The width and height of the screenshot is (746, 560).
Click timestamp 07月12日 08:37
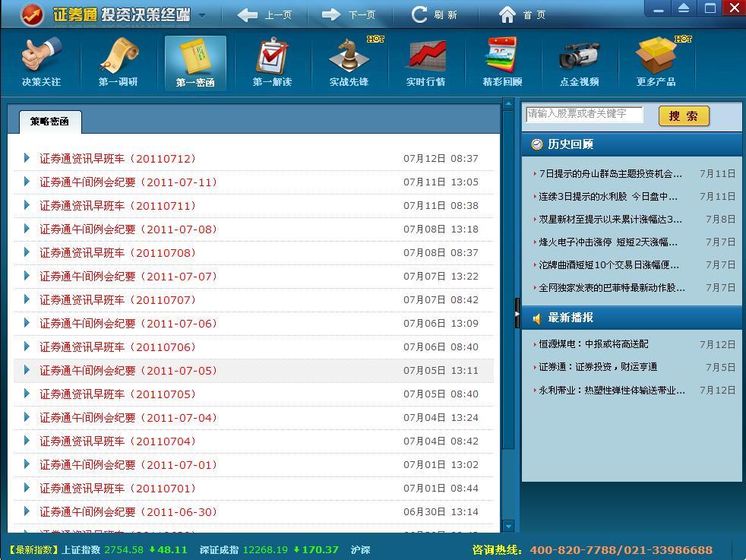(x=441, y=159)
